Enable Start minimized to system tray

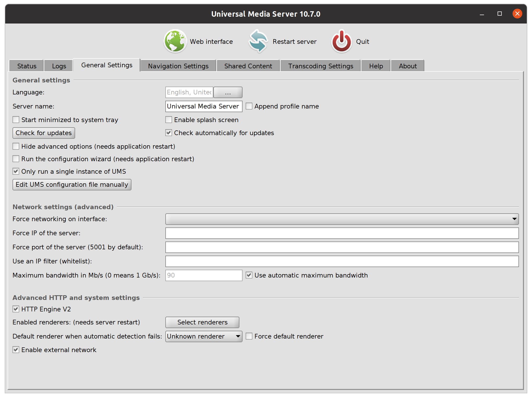[x=16, y=119]
